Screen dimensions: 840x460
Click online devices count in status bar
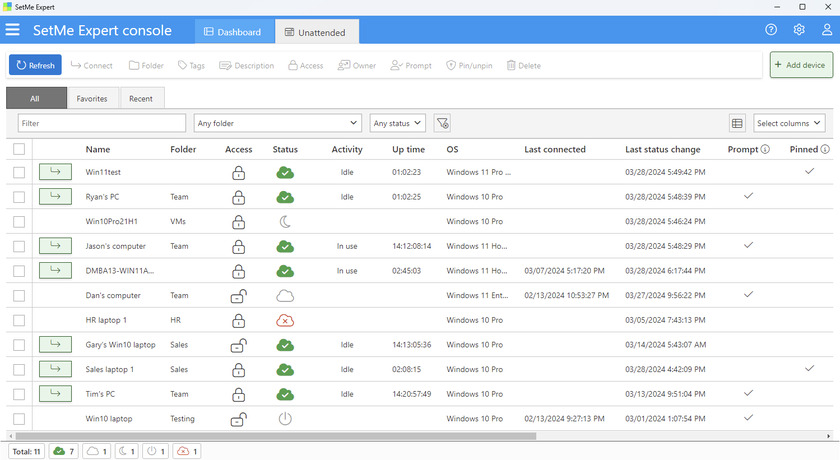(x=64, y=451)
